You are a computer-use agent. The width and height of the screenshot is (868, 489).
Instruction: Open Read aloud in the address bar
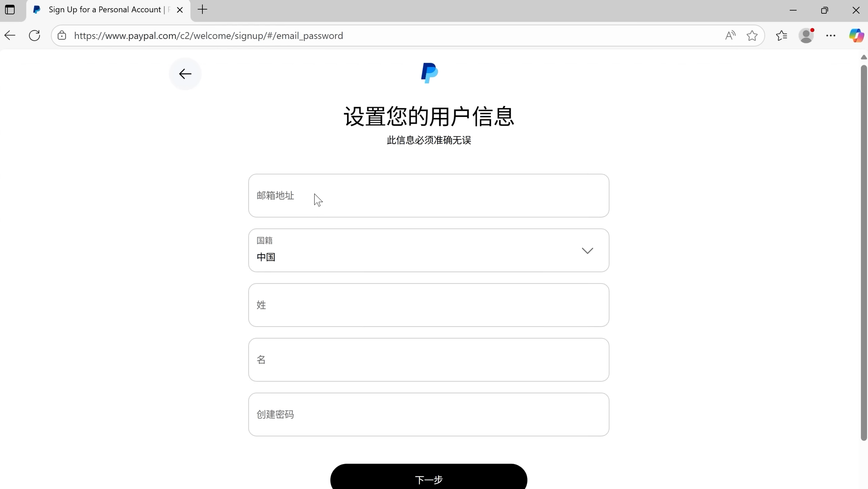pyautogui.click(x=730, y=35)
